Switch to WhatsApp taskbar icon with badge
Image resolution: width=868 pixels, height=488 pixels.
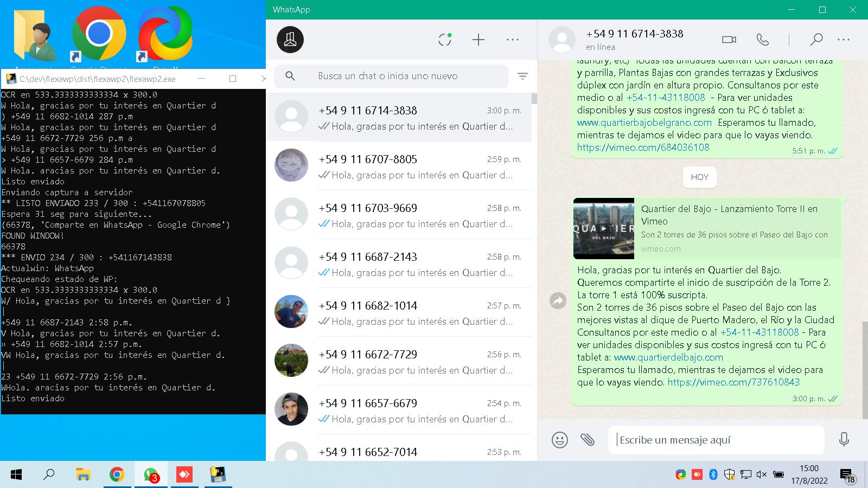(x=151, y=475)
